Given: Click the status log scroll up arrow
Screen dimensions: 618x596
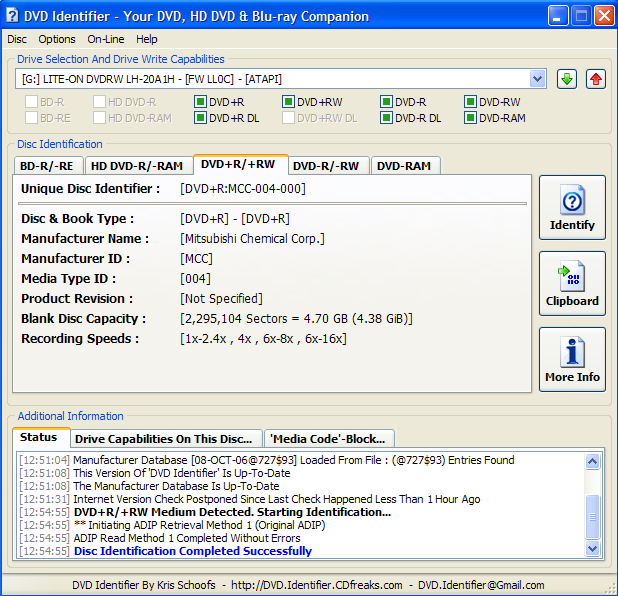Looking at the screenshot, I should pyautogui.click(x=592, y=461).
